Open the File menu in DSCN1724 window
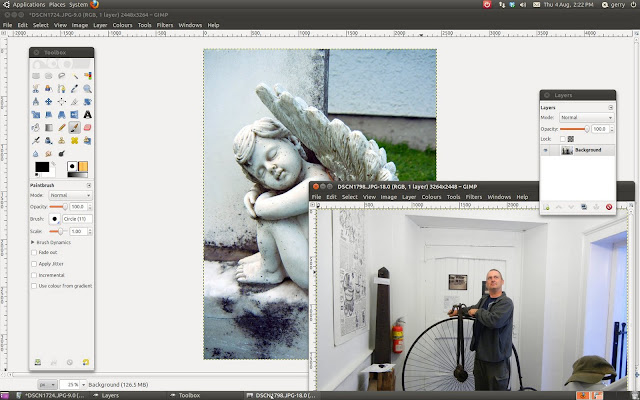Image resolution: width=640 pixels, height=400 pixels. tap(7, 25)
